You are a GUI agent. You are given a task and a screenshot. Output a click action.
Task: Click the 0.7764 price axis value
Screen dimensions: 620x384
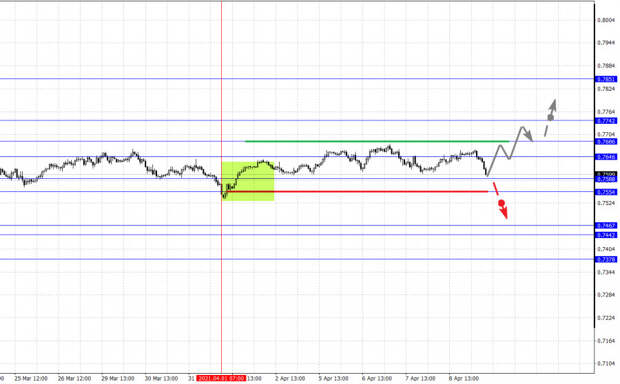[x=606, y=112]
